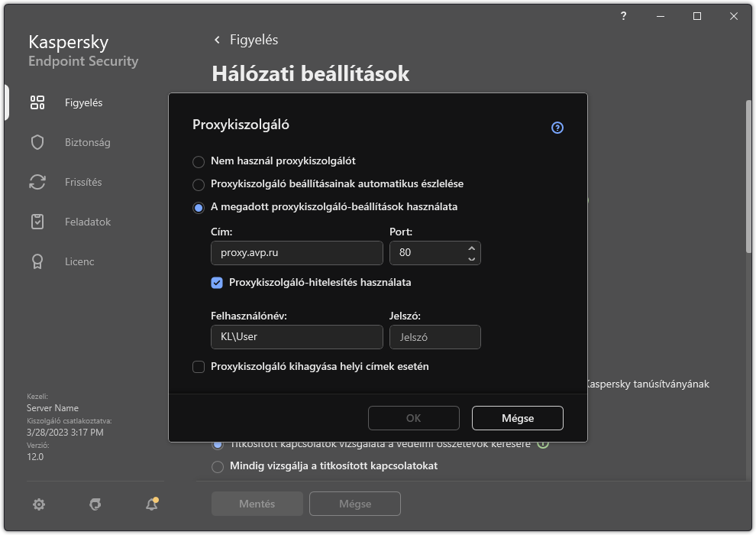Open Biztonság section in sidebar

(87, 142)
